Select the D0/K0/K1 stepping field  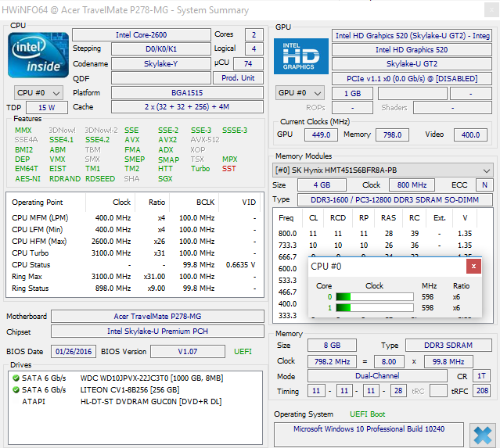coord(160,49)
